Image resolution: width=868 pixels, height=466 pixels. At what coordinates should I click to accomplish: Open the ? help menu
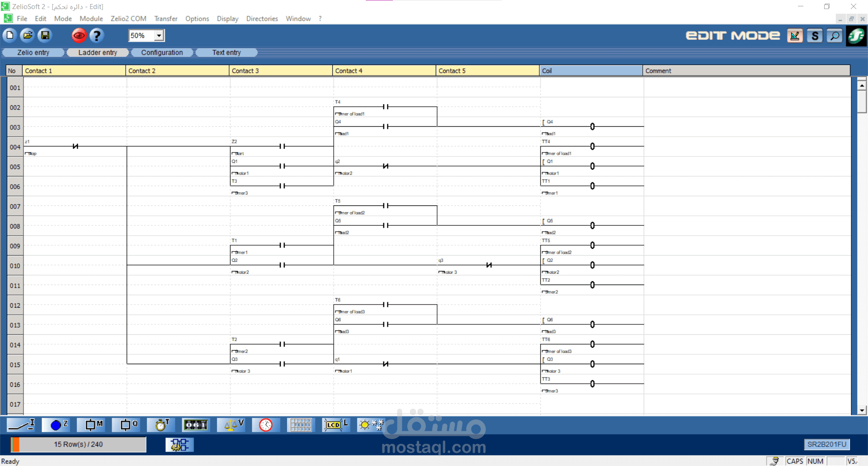[x=320, y=19]
